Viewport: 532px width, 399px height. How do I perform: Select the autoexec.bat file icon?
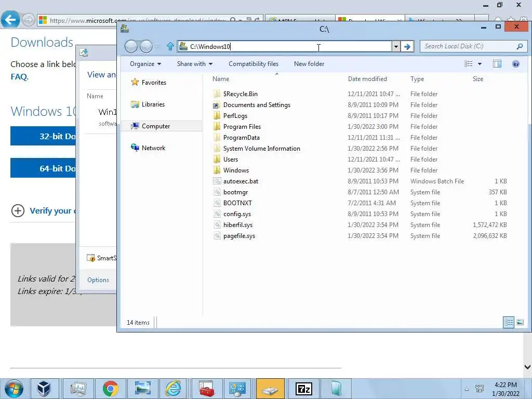pos(217,181)
